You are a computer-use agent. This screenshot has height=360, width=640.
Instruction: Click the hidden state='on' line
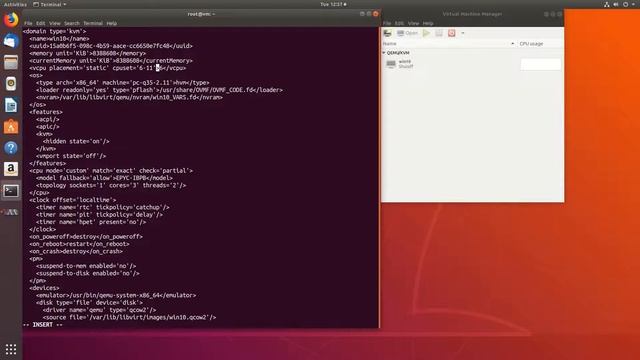pyautogui.click(x=76, y=141)
